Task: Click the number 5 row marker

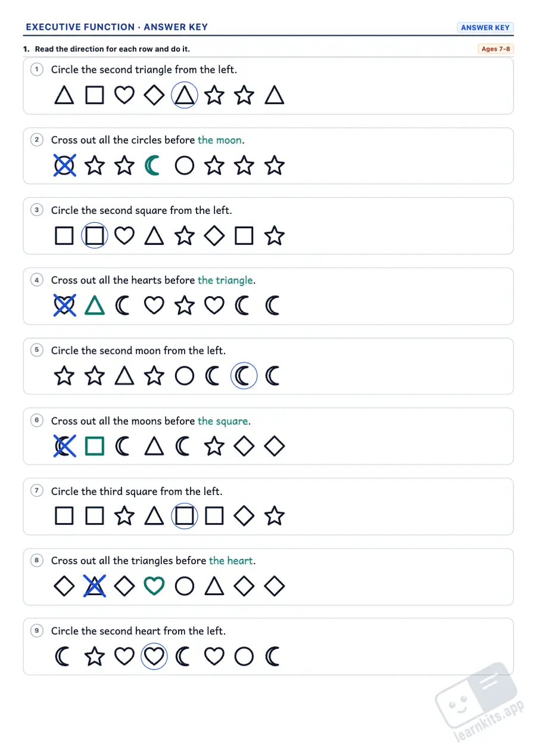Action: point(38,350)
